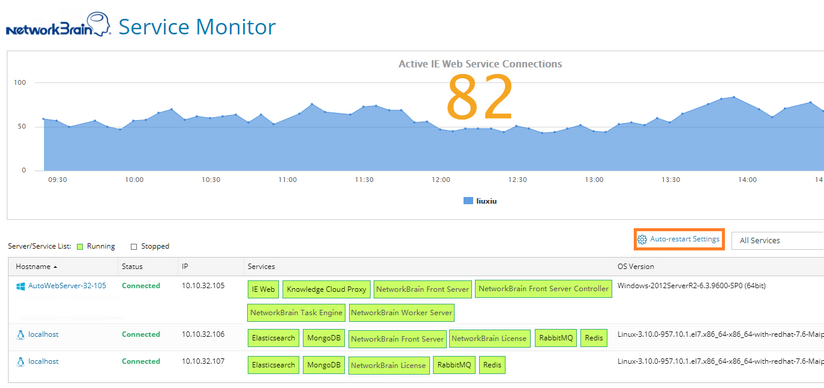Image resolution: width=824 pixels, height=388 pixels.
Task: Select NetworkBrain Task Engine service
Action: (296, 312)
